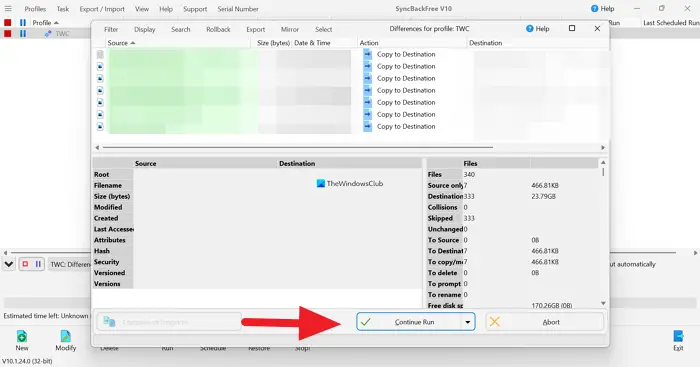Click down arrow of the statistics panel scrollbar
This screenshot has width=700, height=367.
tap(603, 304)
